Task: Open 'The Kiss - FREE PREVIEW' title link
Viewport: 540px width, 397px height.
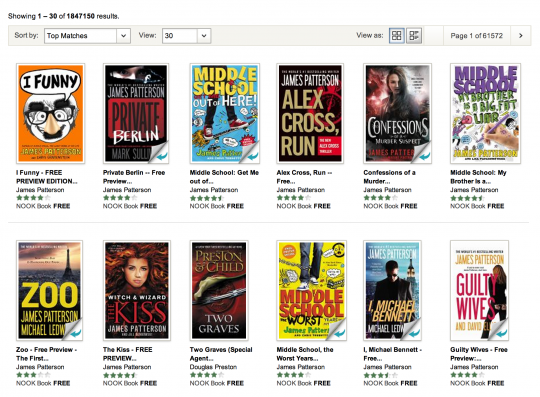Action: (127, 354)
